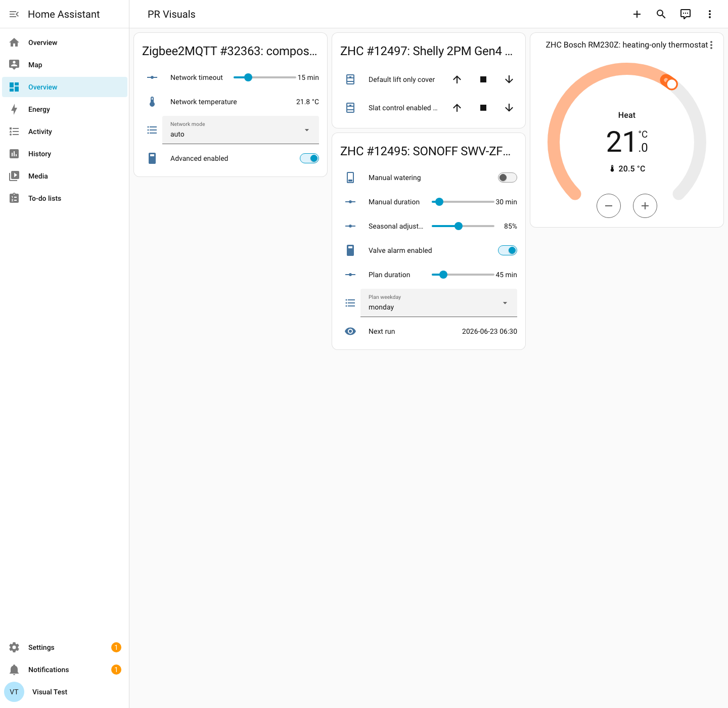Click the PR Visuals dashboard title
Screen dimensions: 728x708
click(171, 14)
